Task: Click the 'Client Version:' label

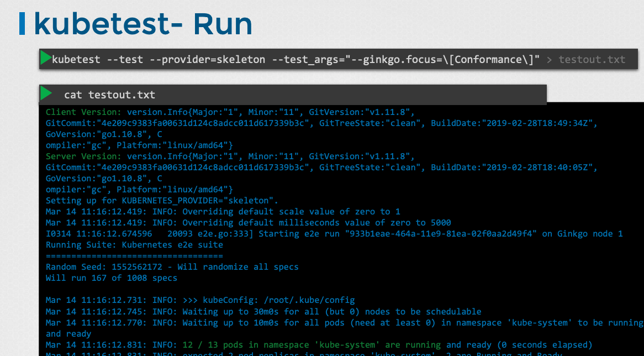Action: click(x=84, y=112)
